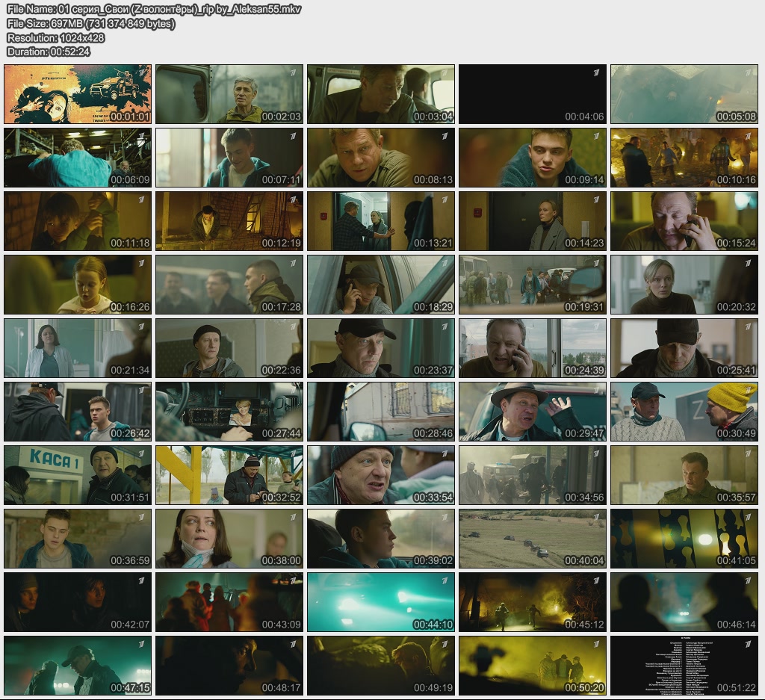The image size is (765, 700).
Task: Click the thumbnail at 00:29:47 with man in hat
Action: (x=532, y=412)
